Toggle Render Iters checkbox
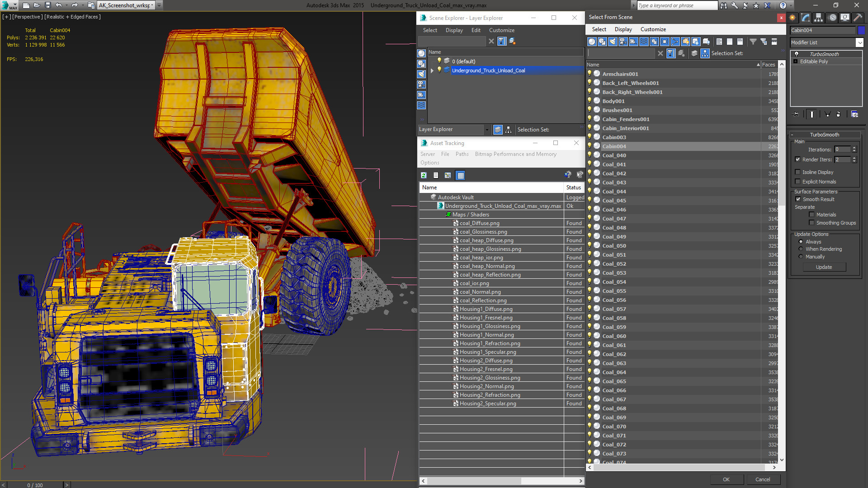 pyautogui.click(x=798, y=160)
